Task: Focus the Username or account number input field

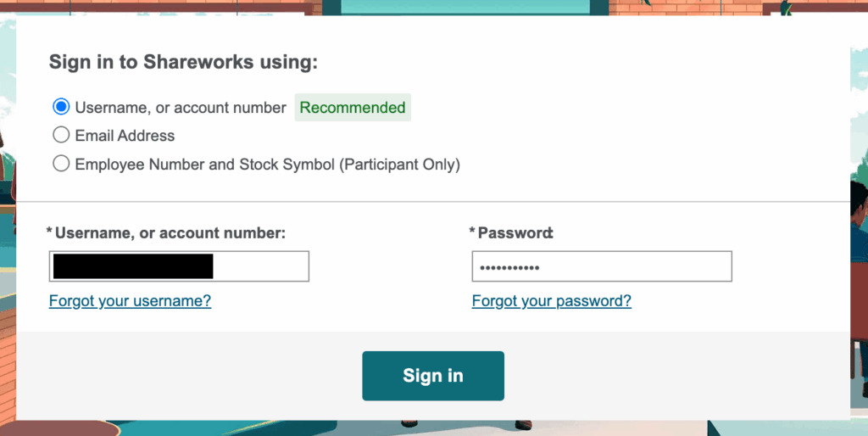Action: pos(179,266)
